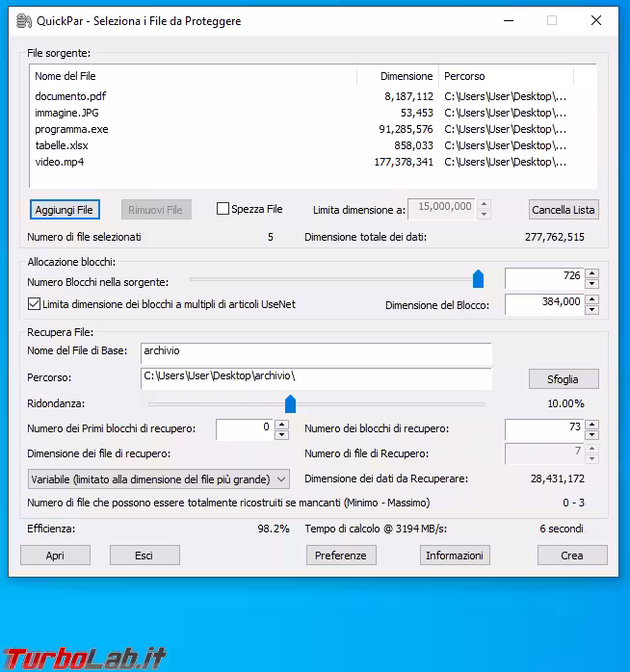630x672 pixels.
Task: Click the Cancella Lista button
Action: pos(564,210)
